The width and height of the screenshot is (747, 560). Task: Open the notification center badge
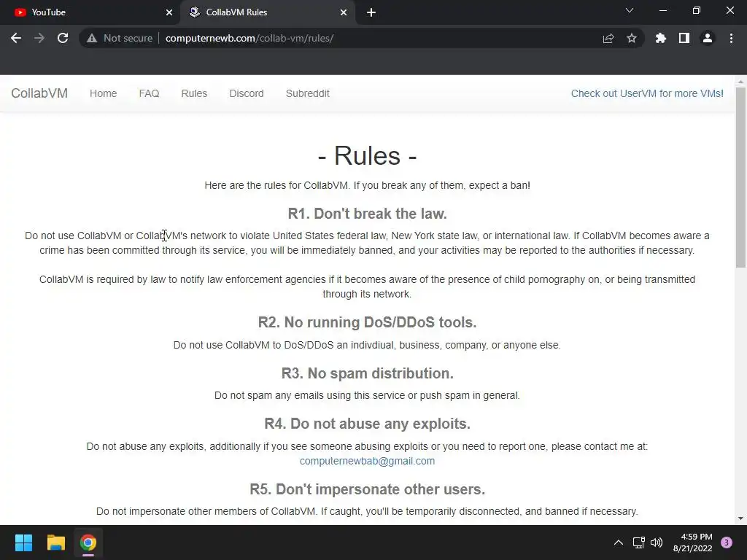[x=727, y=542]
